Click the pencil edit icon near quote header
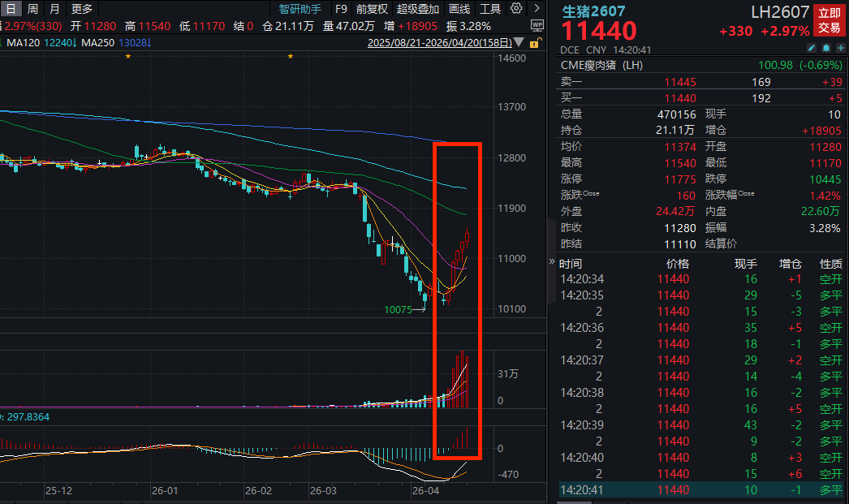The height and width of the screenshot is (504, 849). pos(811,48)
